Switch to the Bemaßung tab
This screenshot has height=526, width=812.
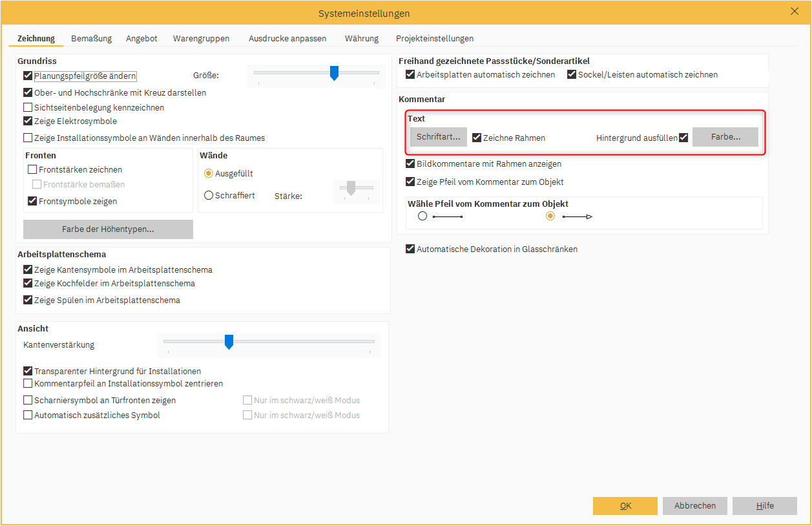click(x=91, y=39)
